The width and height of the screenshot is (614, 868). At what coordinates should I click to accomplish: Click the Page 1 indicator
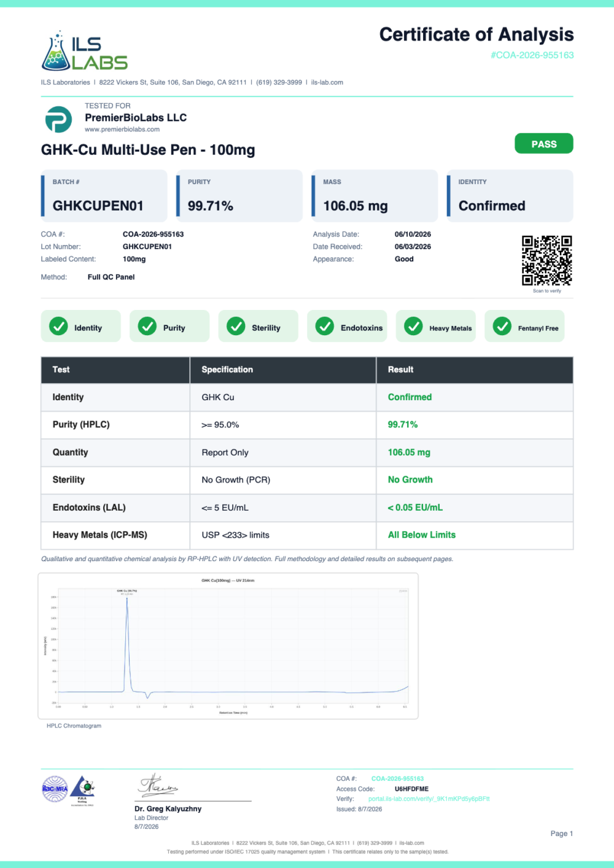(562, 834)
